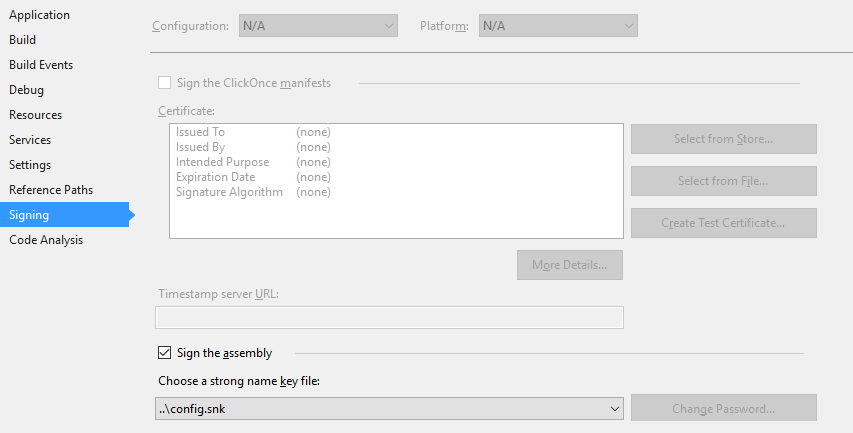Select the Resources tab
This screenshot has height=433, width=853.
point(35,115)
